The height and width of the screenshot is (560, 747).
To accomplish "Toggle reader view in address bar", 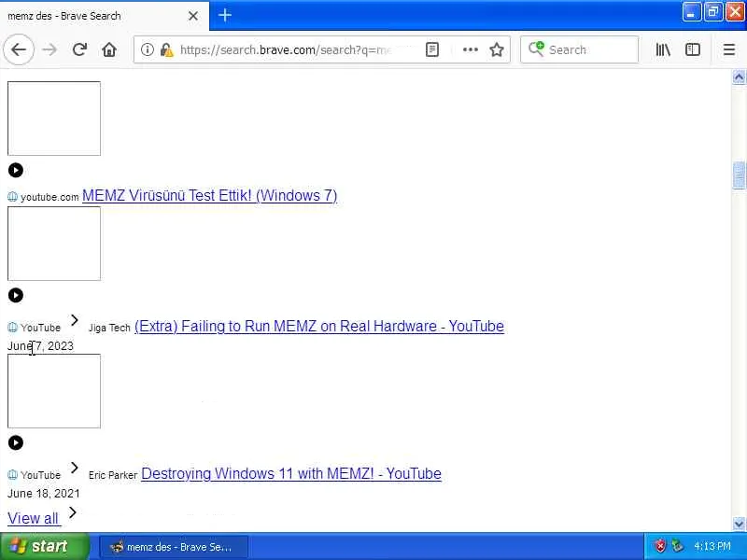I will click(x=432, y=49).
